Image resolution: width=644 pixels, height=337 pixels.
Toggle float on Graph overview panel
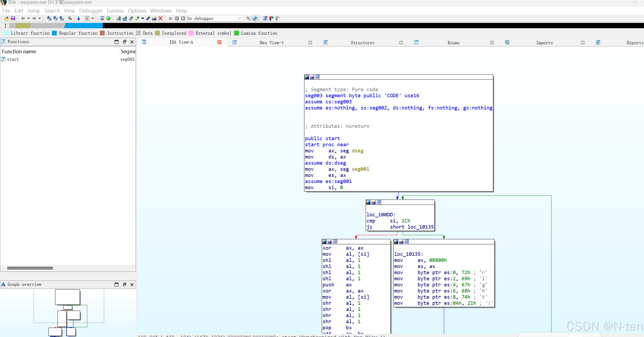coord(124,285)
